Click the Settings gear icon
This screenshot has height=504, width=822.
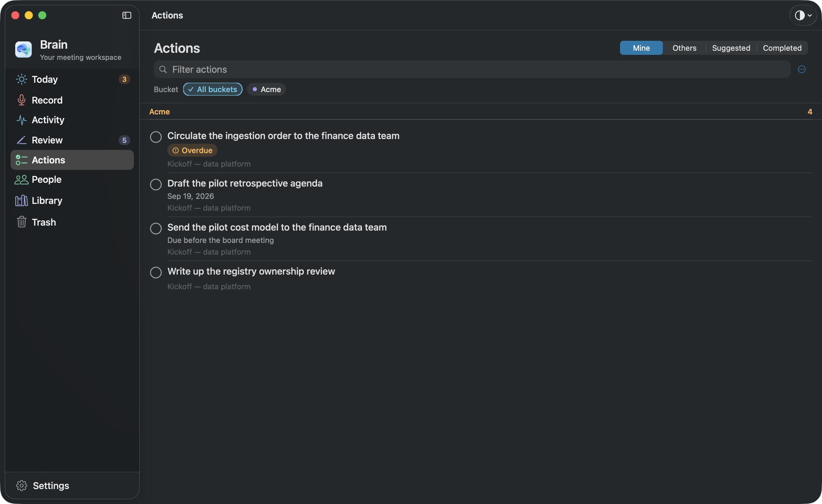(x=22, y=486)
